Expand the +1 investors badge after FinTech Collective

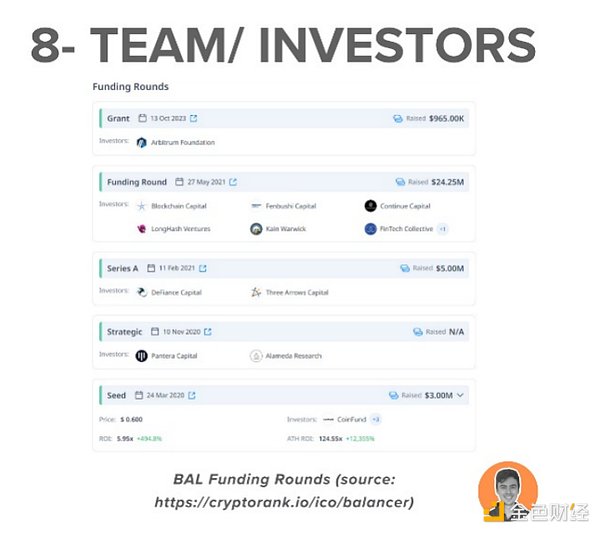click(443, 229)
